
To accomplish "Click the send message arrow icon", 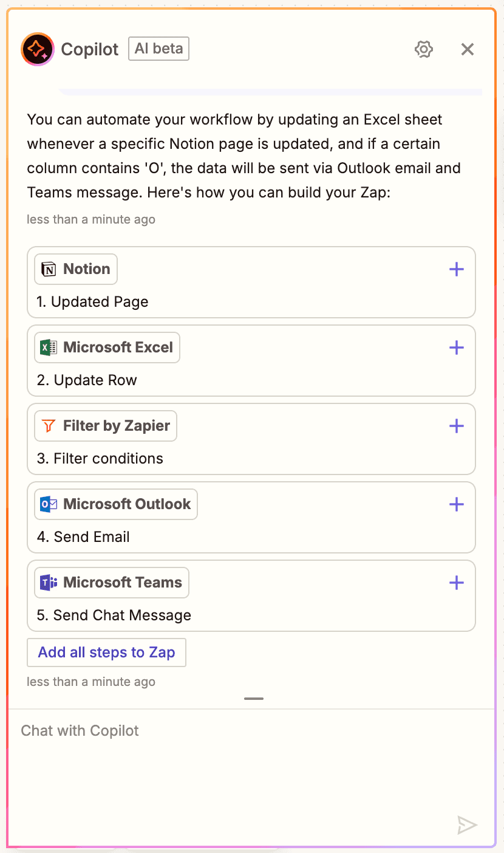I will [467, 824].
